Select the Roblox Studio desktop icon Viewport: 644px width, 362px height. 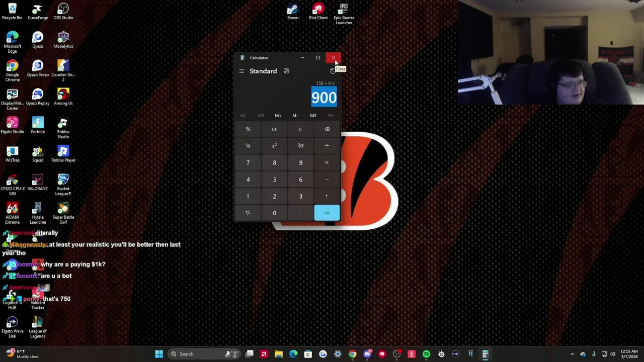click(x=63, y=128)
